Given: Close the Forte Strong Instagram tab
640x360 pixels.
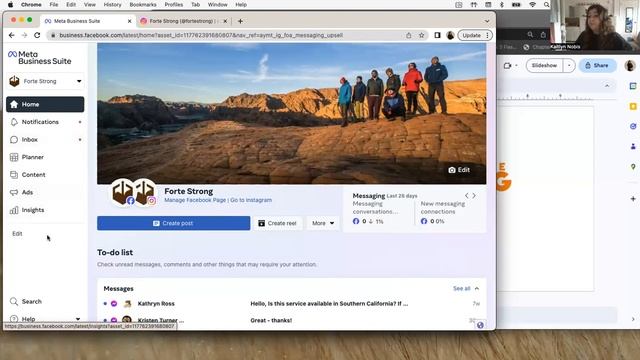Looking at the screenshot, I should point(225,21).
